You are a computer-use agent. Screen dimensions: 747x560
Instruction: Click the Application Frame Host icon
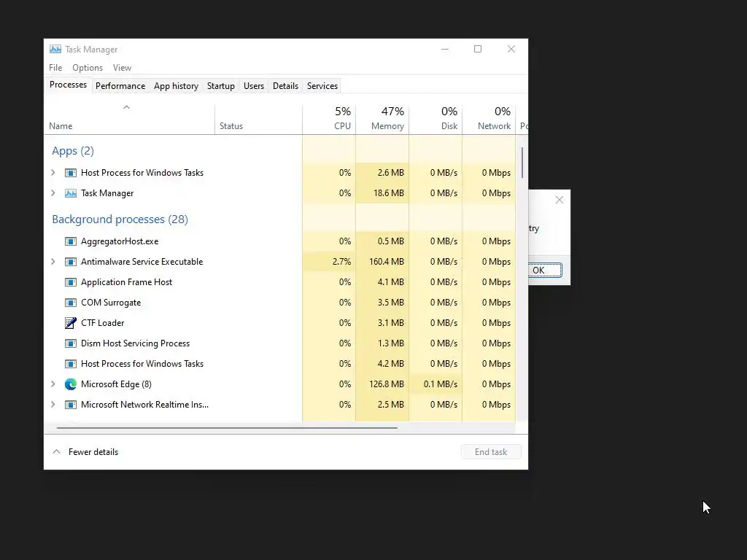pos(71,282)
